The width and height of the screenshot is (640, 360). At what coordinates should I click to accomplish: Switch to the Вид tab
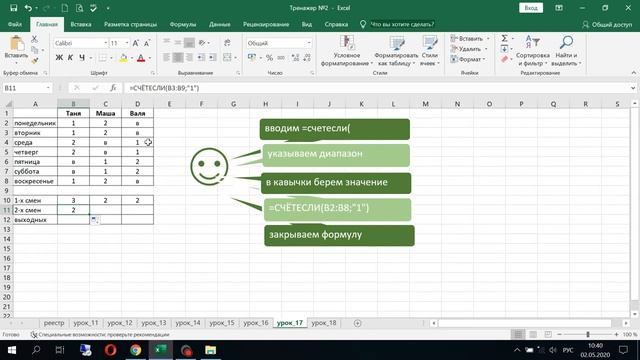(307, 24)
